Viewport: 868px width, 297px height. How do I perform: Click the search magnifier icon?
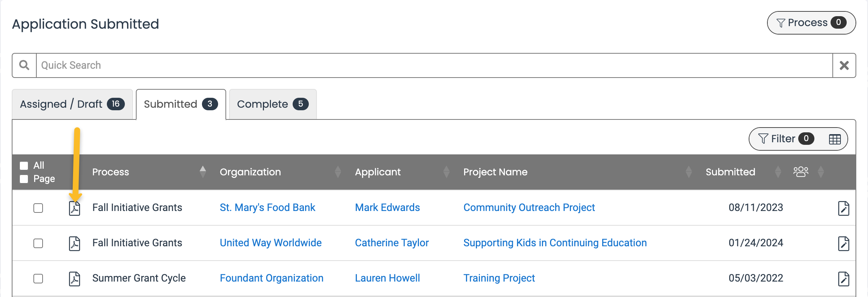pyautogui.click(x=24, y=65)
